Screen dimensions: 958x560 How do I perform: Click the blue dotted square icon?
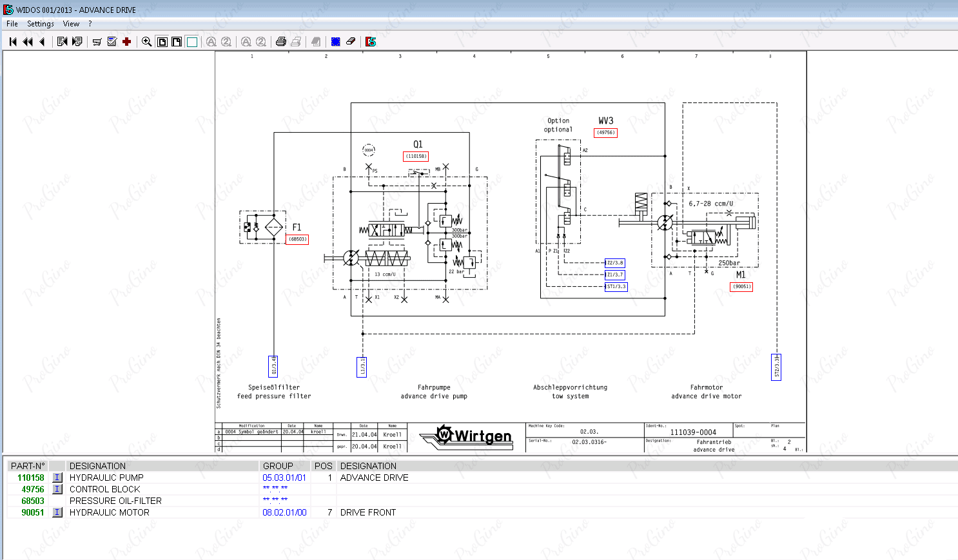coord(336,42)
